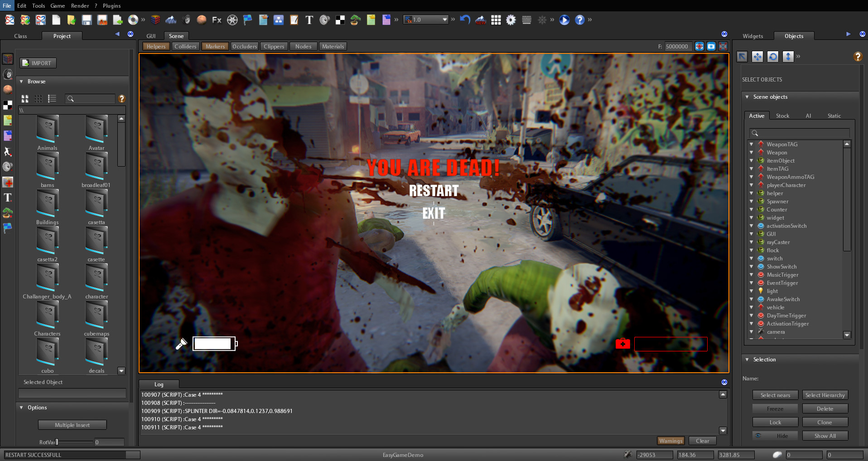Expand the WeaponTAG tree node
This screenshot has height=461, width=868.
(x=752, y=144)
